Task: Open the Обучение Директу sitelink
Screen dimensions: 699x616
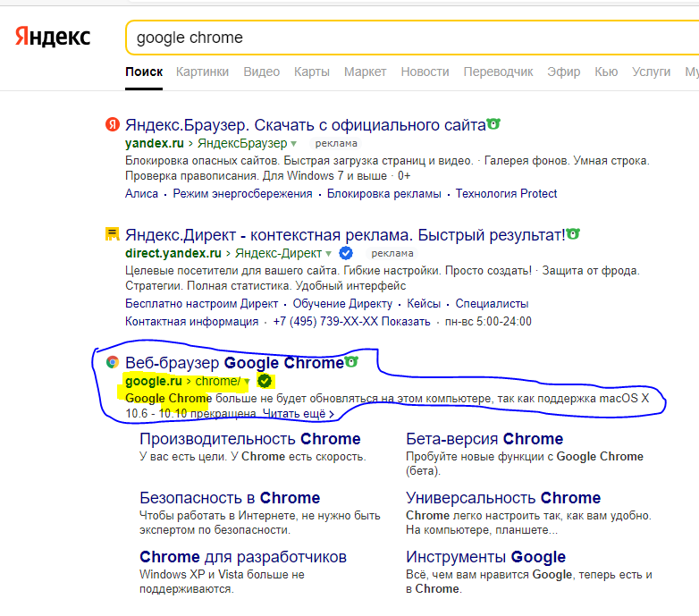Action: coord(342,304)
